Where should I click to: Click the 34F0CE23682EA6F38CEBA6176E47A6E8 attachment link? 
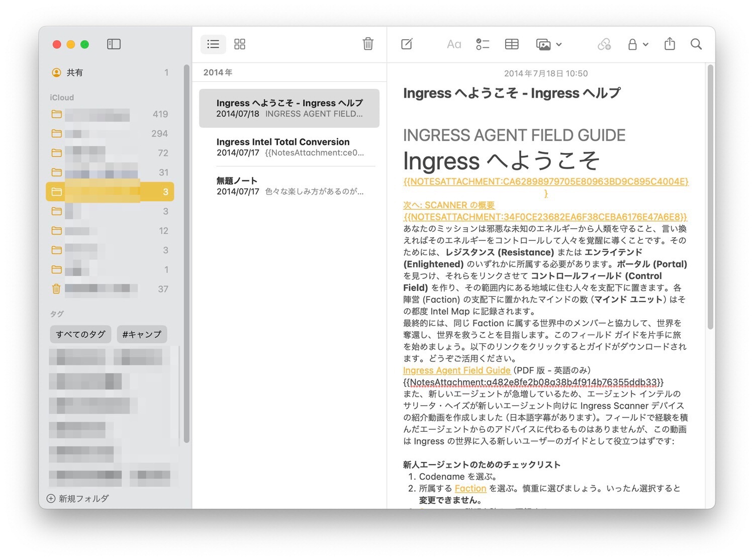545,217
